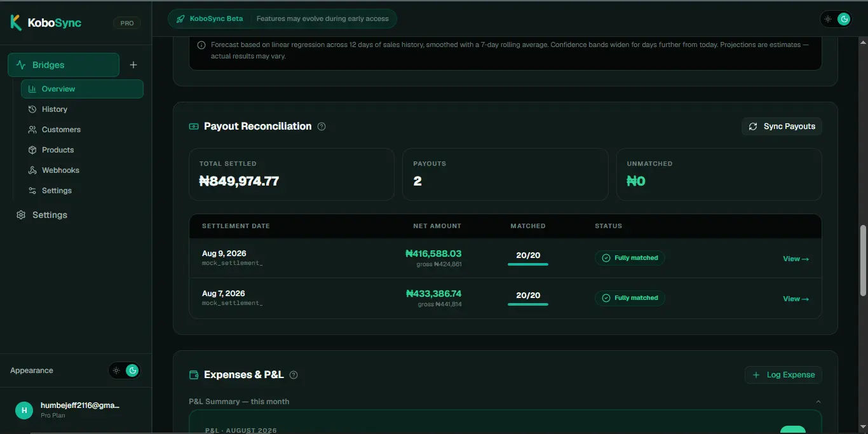Viewport: 868px width, 434px height.
Task: Click Matched column header
Action: click(x=528, y=226)
